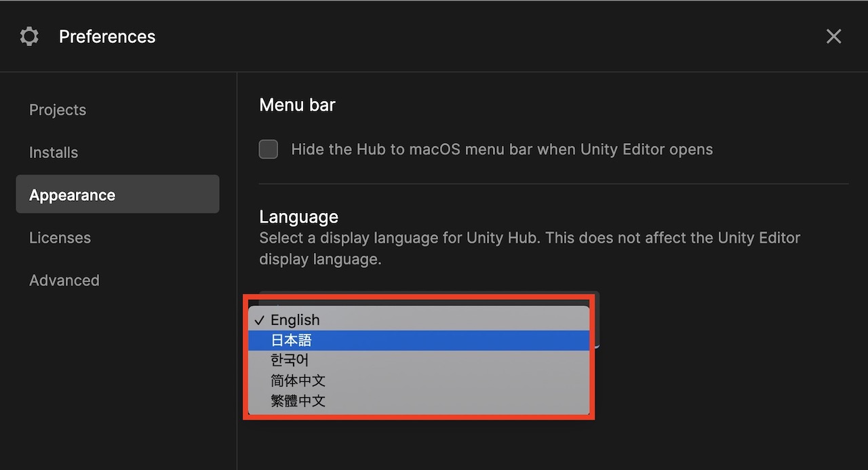This screenshot has height=470, width=868.
Task: Click the highlighted 日本語 option
Action: [x=290, y=340]
